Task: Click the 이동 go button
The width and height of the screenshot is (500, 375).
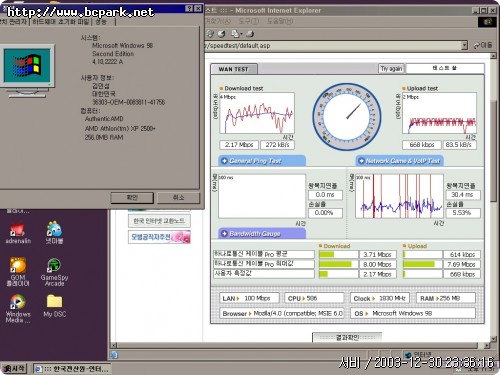Action: click(x=483, y=45)
